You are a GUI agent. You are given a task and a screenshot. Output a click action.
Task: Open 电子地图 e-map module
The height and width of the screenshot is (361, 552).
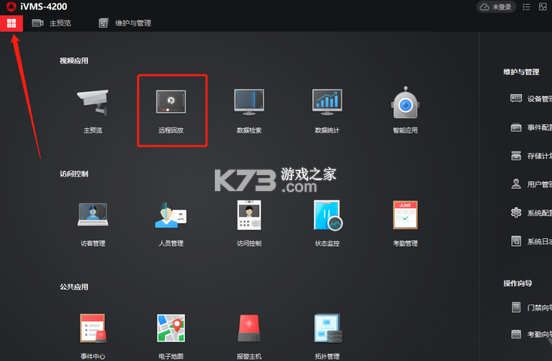click(x=171, y=337)
